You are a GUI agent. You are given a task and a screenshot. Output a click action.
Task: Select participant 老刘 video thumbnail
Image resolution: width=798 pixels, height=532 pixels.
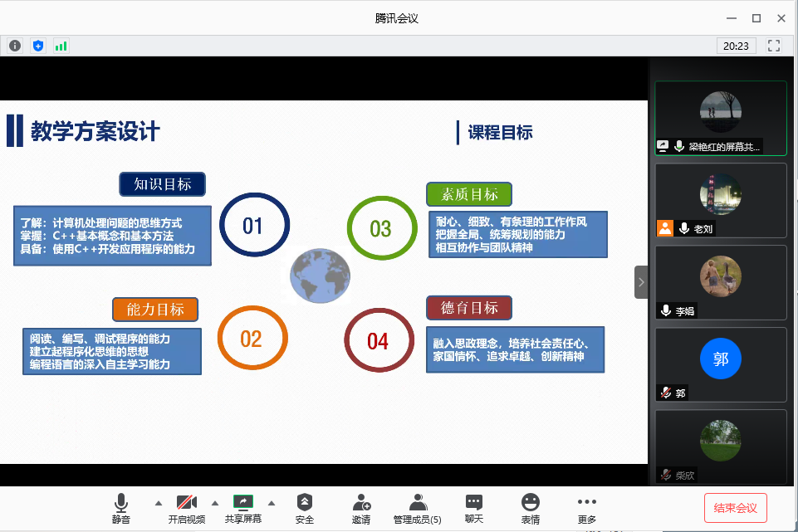coord(720,200)
